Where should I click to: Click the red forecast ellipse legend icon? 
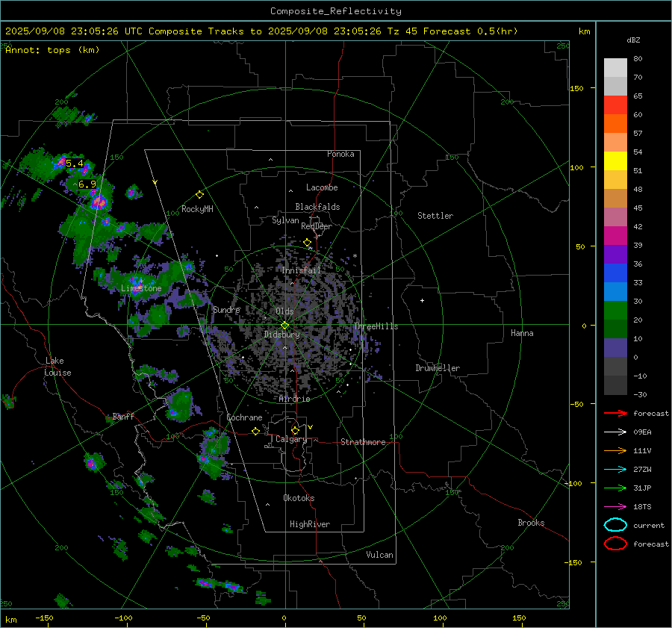coord(615,544)
